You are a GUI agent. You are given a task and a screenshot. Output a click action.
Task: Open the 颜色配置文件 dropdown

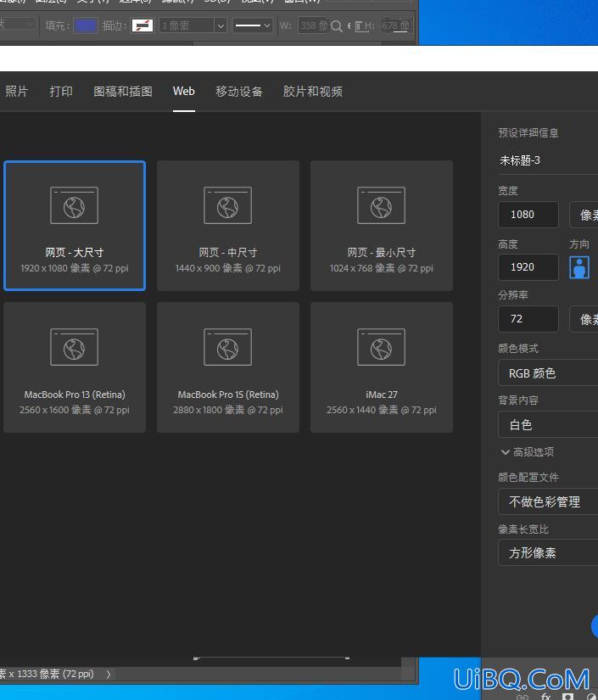click(x=548, y=501)
